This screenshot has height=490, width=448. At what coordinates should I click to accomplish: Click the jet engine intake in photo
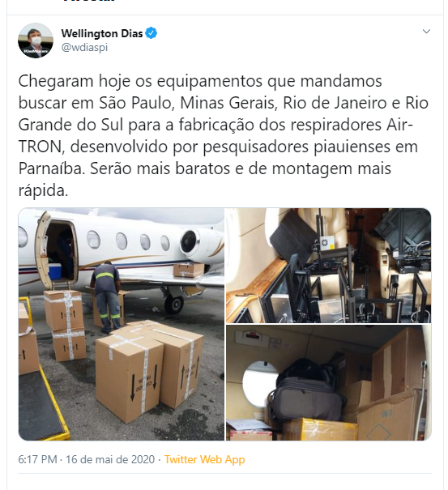190,241
